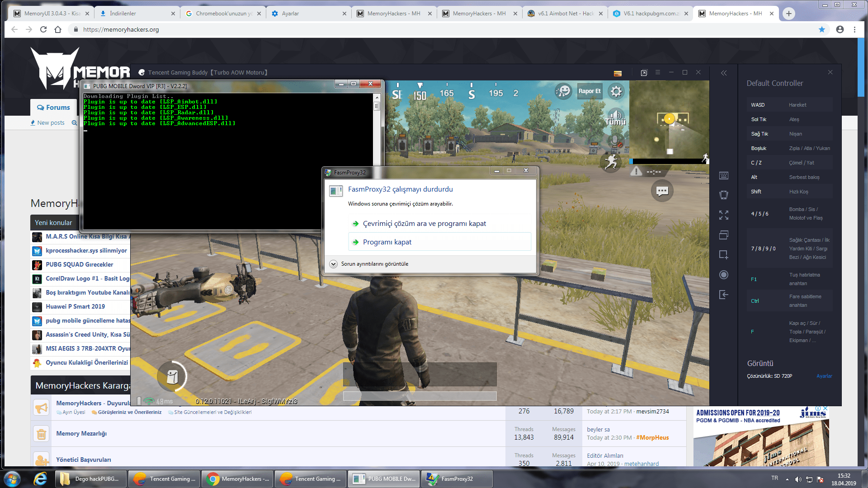Open the kprocesshacker.sys silinmiyor thread
The height and width of the screenshot is (488, 868).
(x=86, y=250)
